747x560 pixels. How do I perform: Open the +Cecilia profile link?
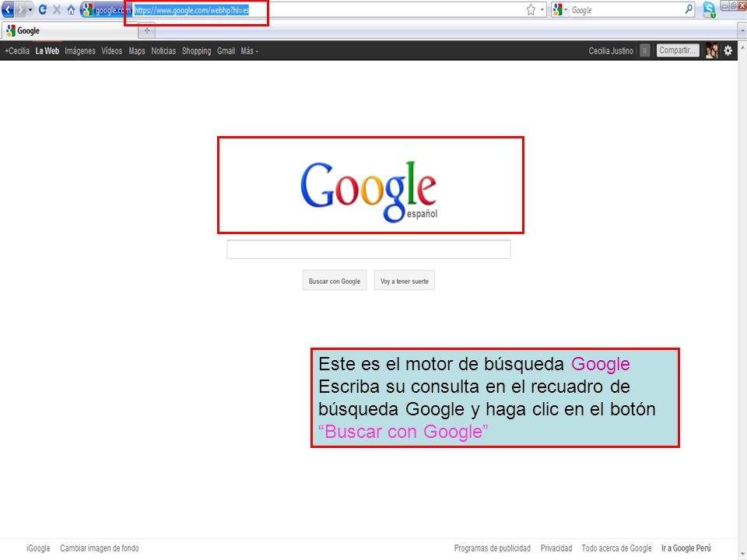(x=17, y=51)
